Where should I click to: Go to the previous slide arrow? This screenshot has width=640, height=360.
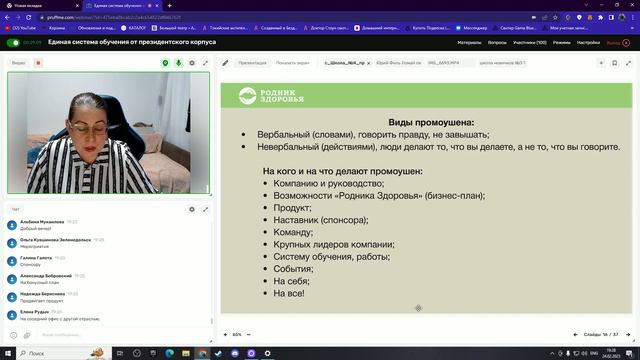(576, 334)
